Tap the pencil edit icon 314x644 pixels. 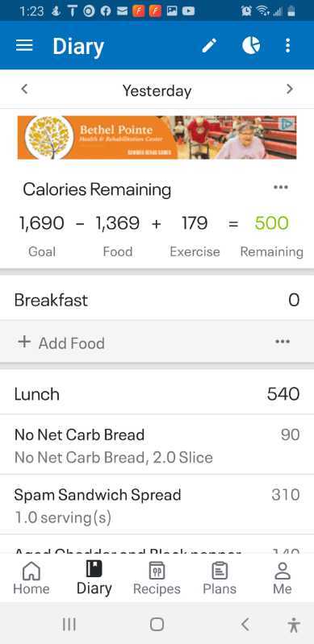coord(209,45)
